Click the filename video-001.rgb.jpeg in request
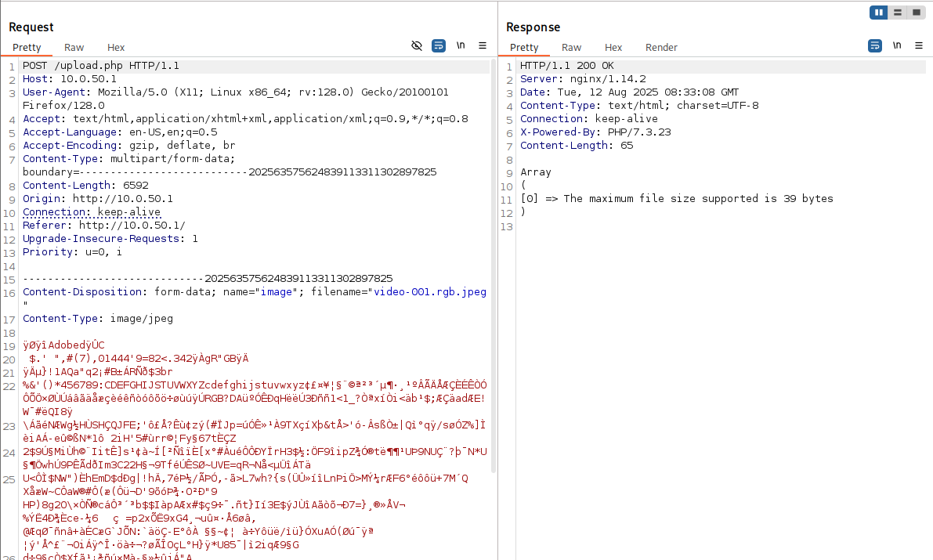 pos(429,292)
